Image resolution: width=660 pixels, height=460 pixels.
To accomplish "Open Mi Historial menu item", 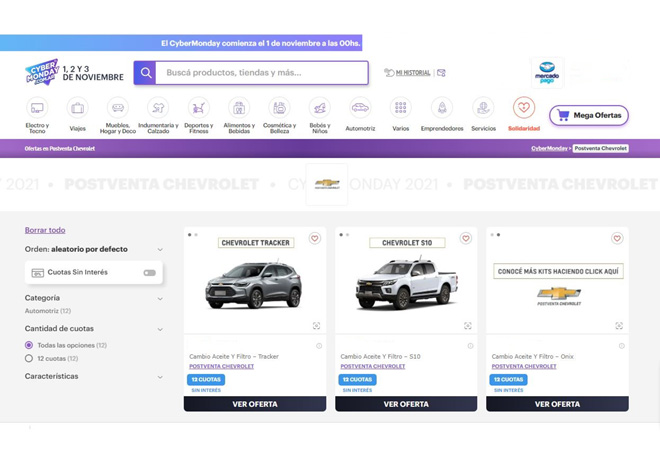I will [408, 73].
